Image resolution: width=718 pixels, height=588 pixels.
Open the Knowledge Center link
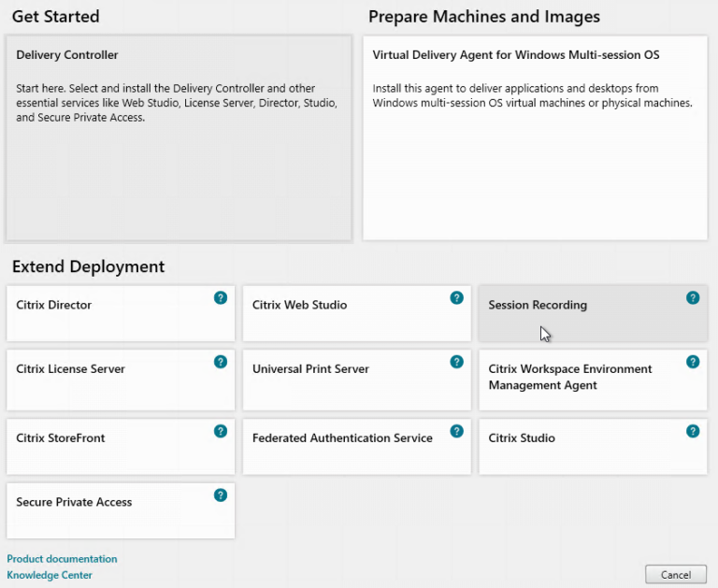point(50,575)
